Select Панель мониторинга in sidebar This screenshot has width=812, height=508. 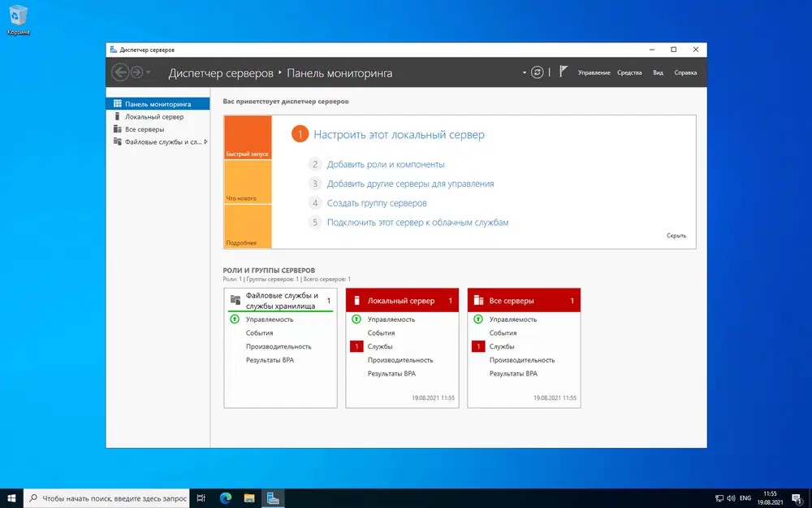158,104
